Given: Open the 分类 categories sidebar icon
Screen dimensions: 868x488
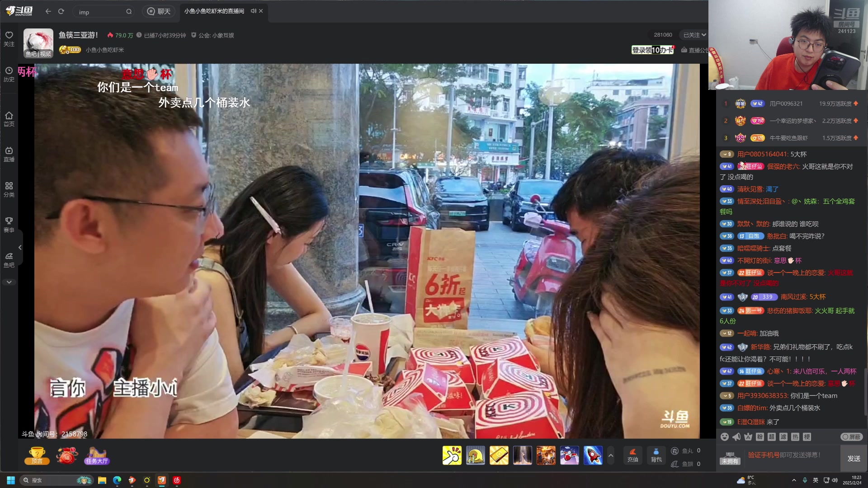Looking at the screenshot, I should tap(9, 189).
